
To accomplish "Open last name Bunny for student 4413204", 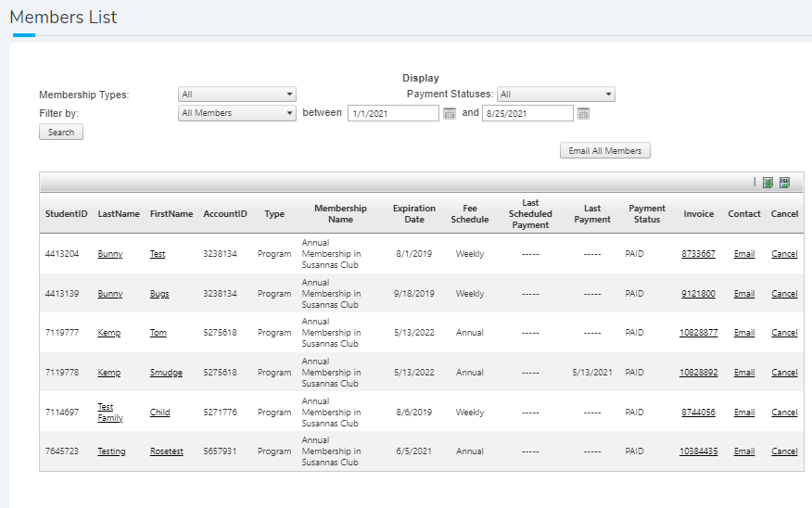I will 110,254.
